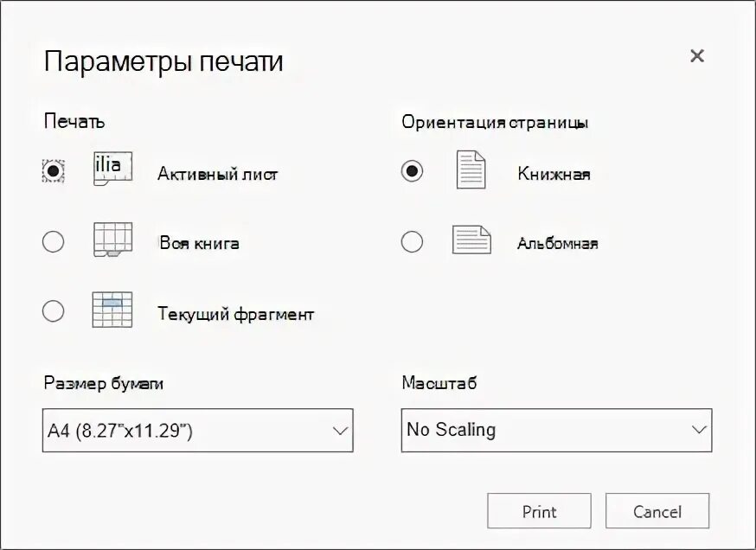
Task: Choose the Книжная orientation radio button
Action: 412,170
